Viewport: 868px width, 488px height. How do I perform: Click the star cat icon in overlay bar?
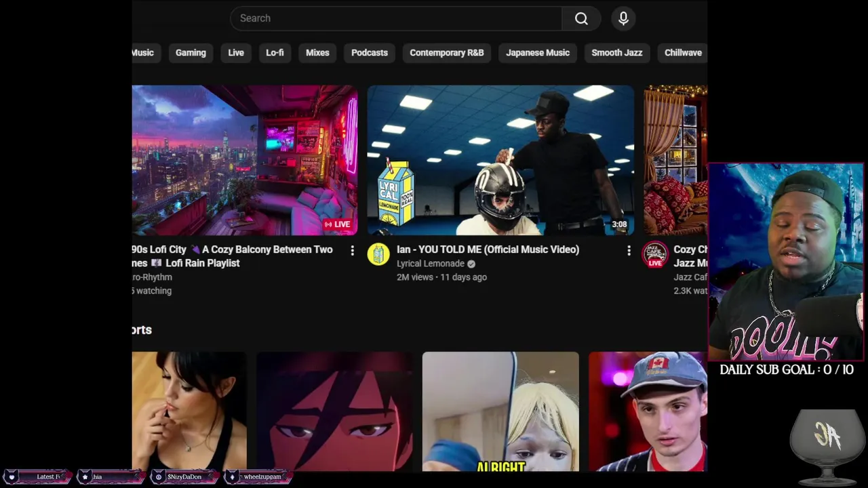coord(85,476)
